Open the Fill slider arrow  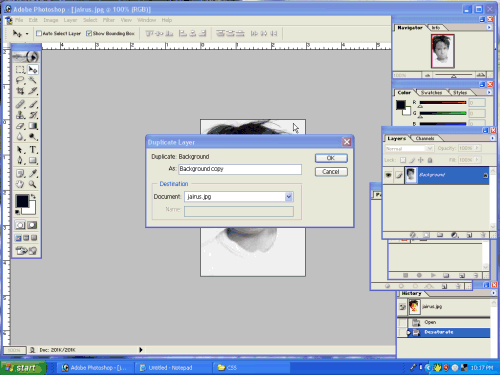click(x=477, y=160)
